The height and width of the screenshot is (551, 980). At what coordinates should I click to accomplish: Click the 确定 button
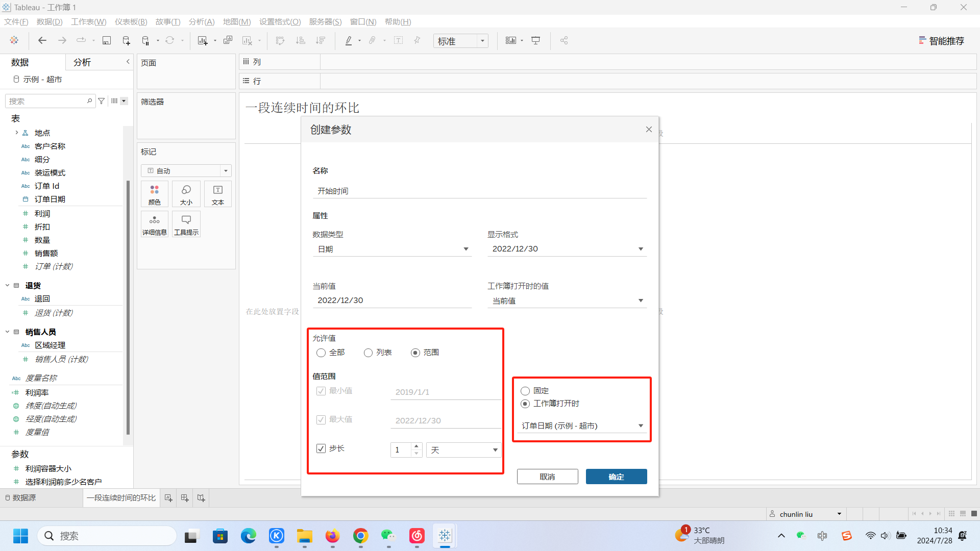click(616, 476)
